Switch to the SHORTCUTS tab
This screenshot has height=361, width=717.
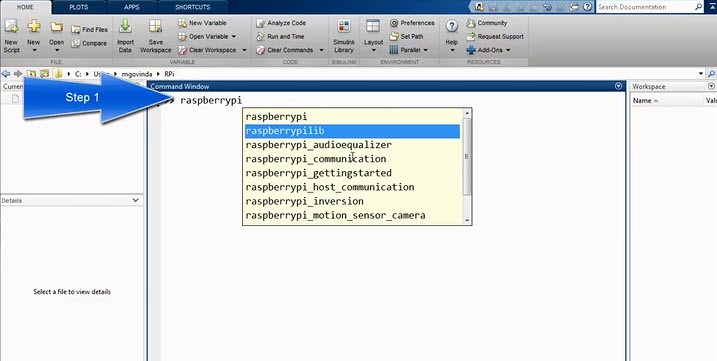[193, 7]
